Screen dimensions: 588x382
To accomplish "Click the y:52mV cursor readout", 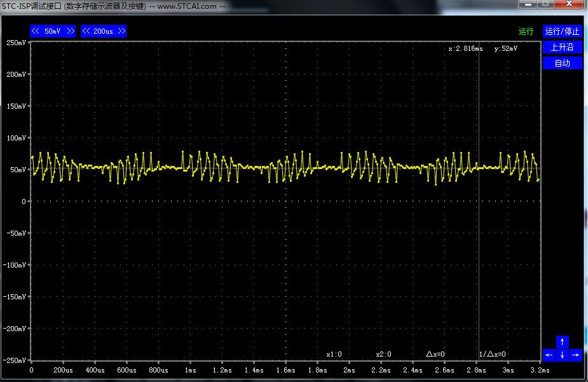I will pos(506,49).
